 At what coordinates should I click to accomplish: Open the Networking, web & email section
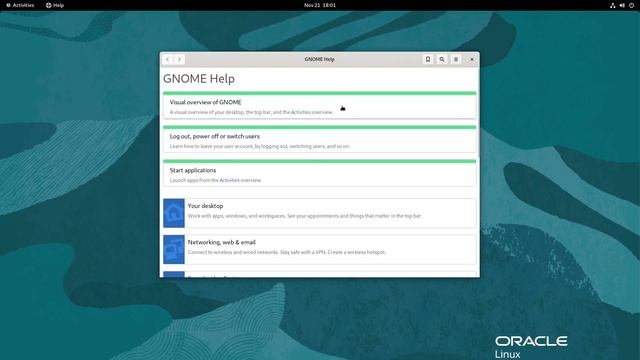[x=320, y=249]
